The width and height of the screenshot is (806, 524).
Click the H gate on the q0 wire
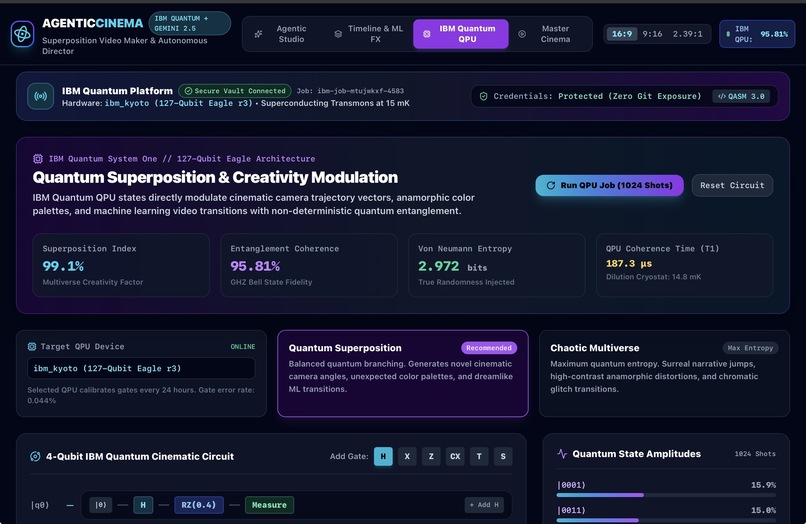coord(143,505)
